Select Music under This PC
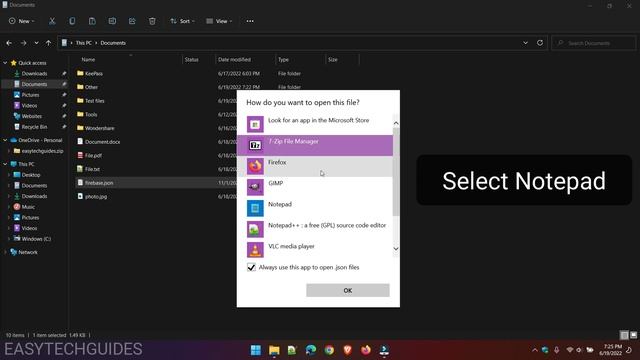Image resolution: width=640 pixels, height=360 pixels. 28,207
